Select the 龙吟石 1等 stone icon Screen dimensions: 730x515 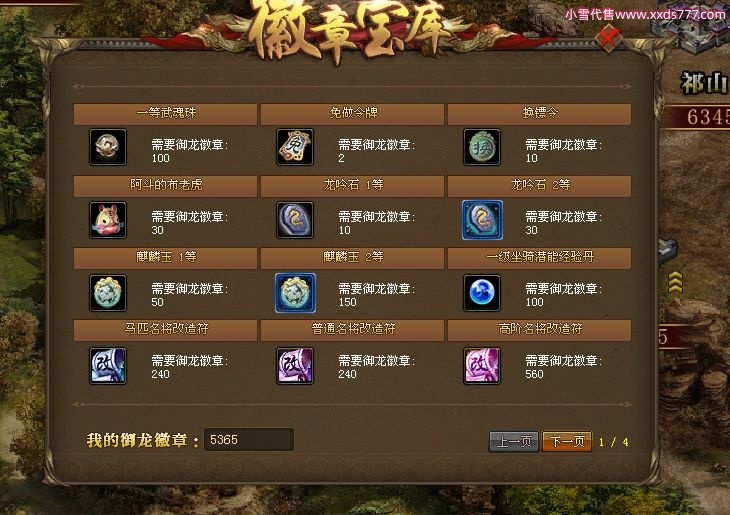(x=295, y=220)
